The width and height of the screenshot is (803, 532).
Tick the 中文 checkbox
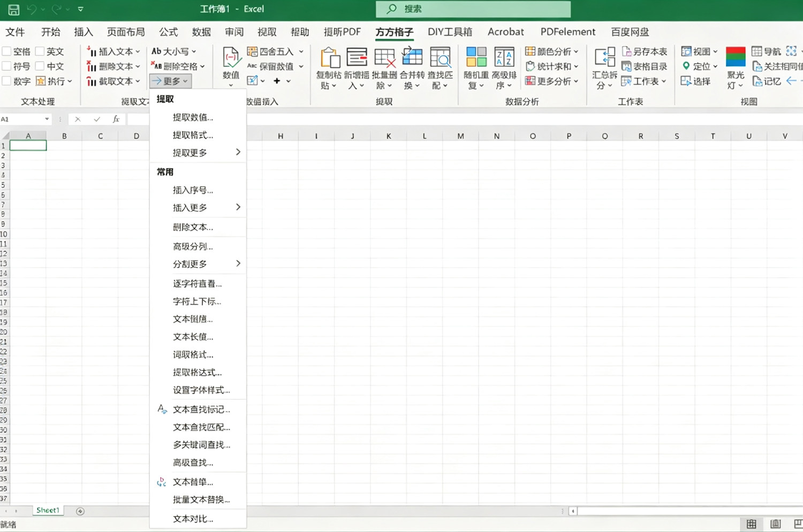(40, 66)
